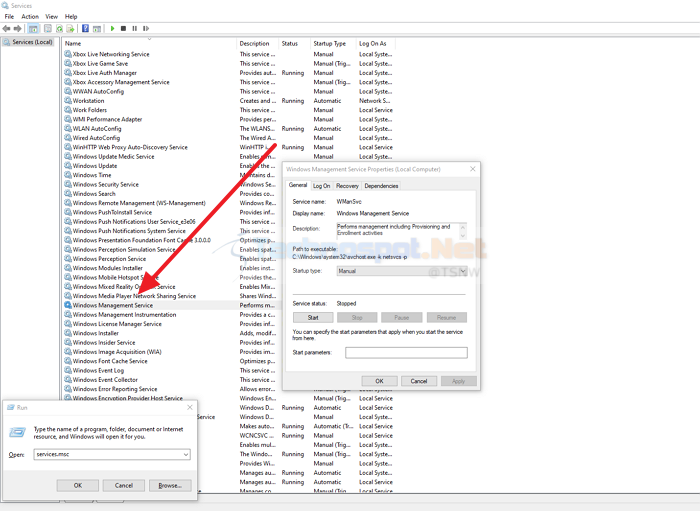Export the services list
The width and height of the screenshot is (700, 511).
[70, 29]
